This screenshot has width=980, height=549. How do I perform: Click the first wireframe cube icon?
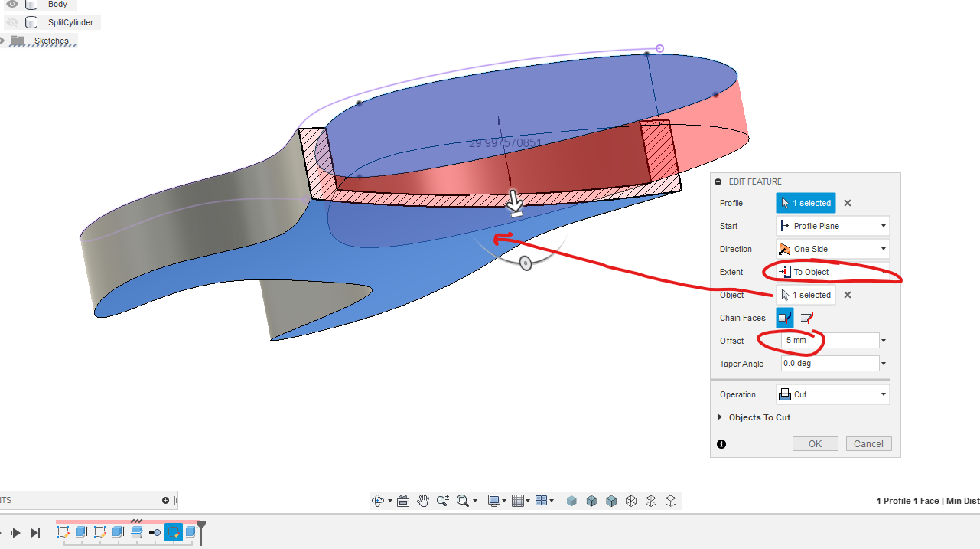(631, 501)
